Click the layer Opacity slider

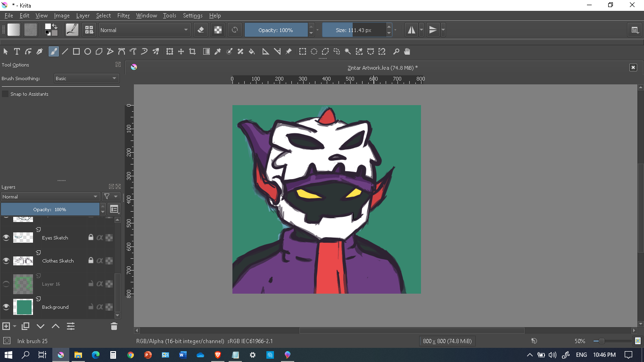[50, 209]
